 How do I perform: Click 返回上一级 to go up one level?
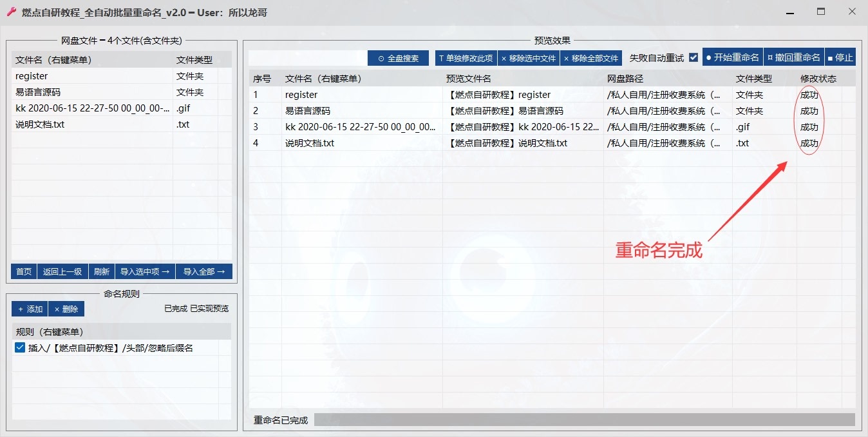click(62, 271)
